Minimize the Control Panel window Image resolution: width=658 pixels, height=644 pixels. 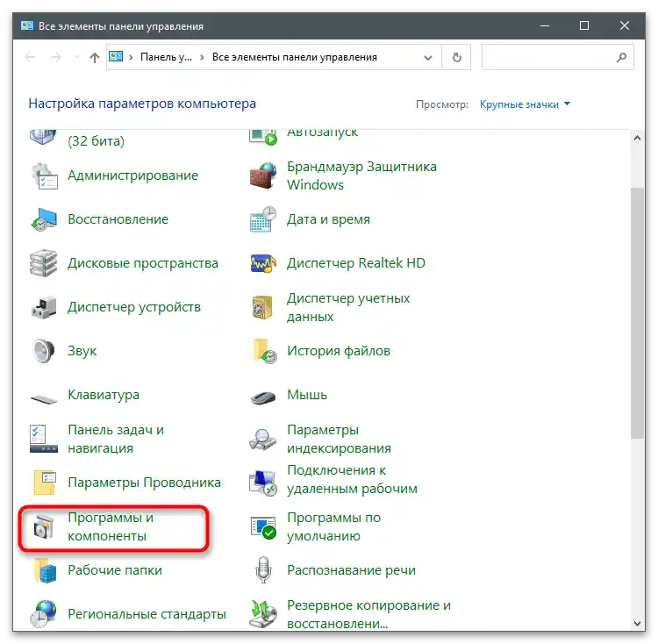(545, 26)
